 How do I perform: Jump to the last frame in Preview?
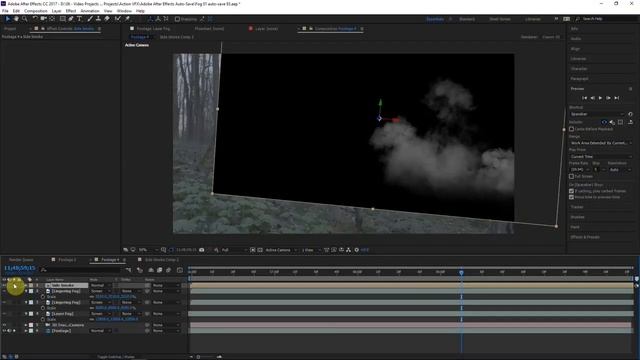click(x=617, y=98)
